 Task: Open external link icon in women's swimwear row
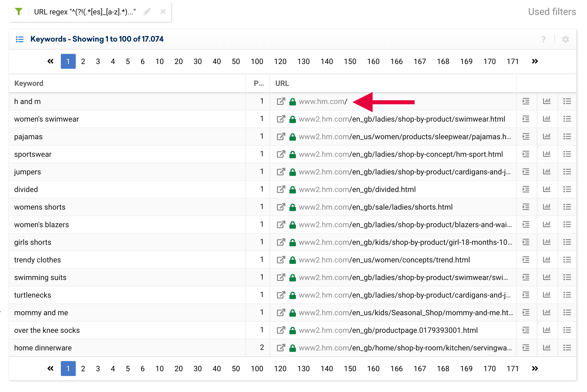pos(281,119)
